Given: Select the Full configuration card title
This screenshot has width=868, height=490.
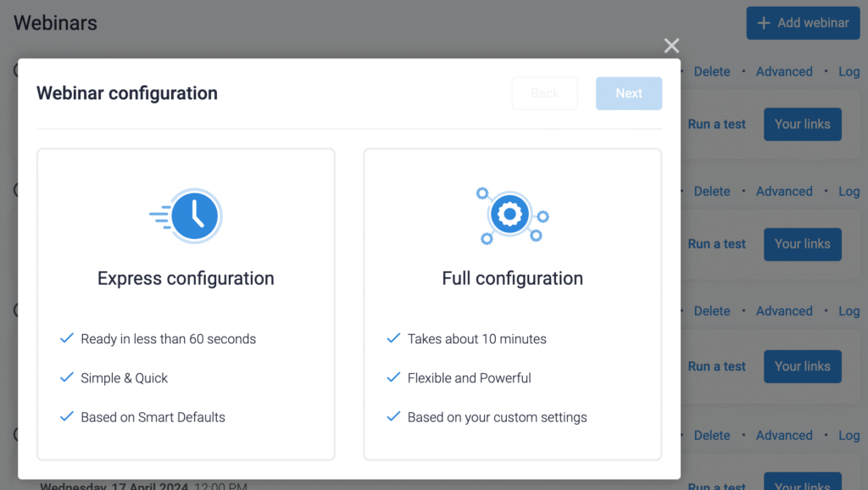Looking at the screenshot, I should point(512,279).
